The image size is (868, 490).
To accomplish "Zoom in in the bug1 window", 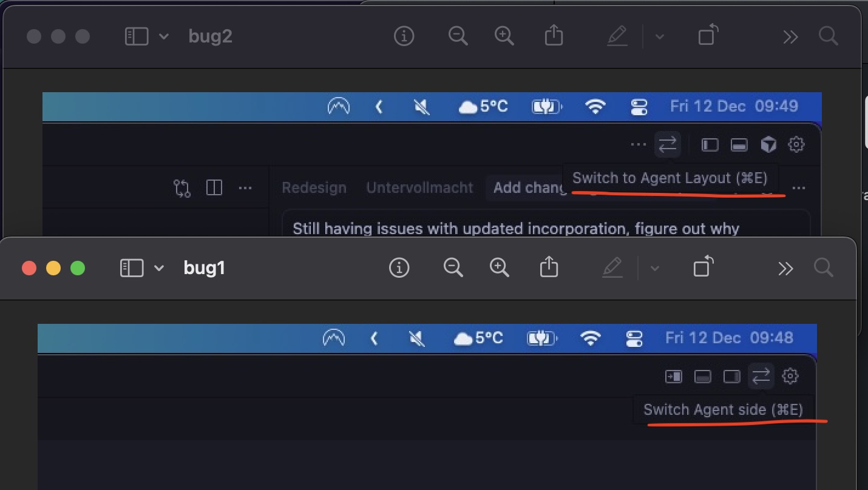I will (499, 267).
